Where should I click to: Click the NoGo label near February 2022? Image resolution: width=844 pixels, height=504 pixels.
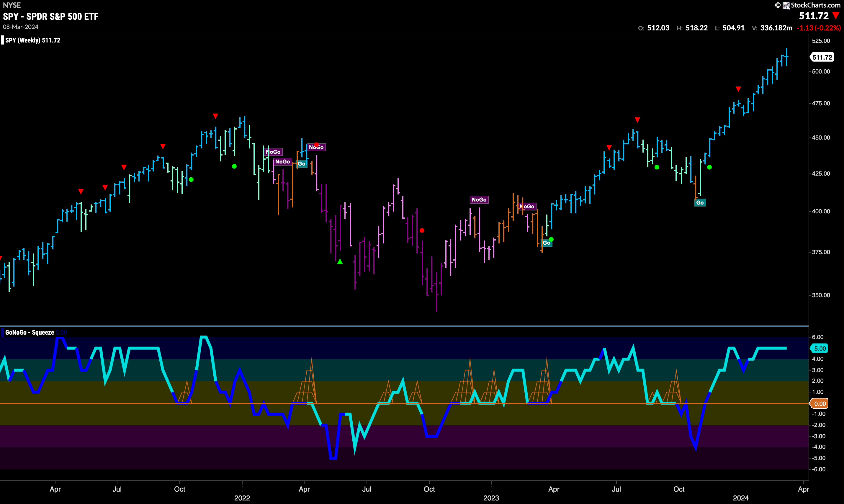click(273, 152)
